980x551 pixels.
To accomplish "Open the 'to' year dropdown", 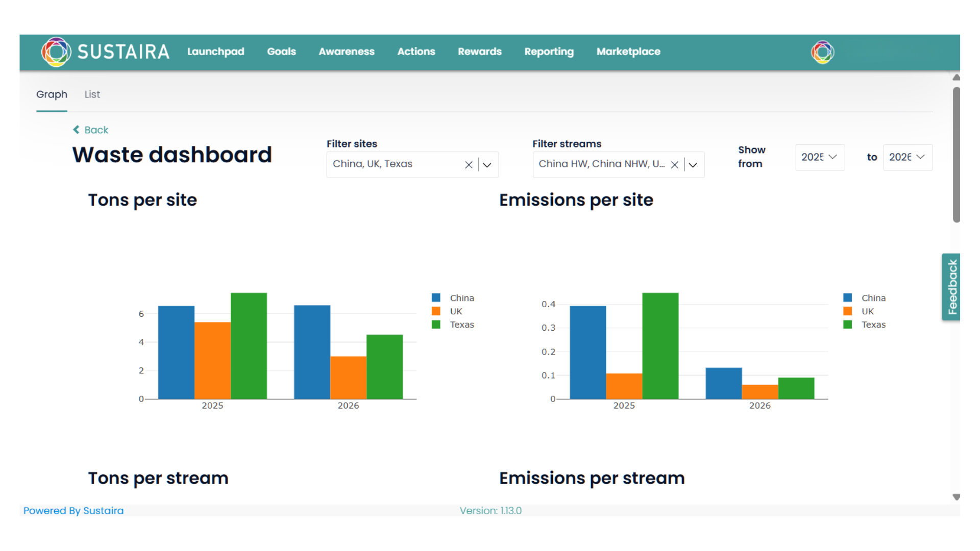I will coord(907,157).
